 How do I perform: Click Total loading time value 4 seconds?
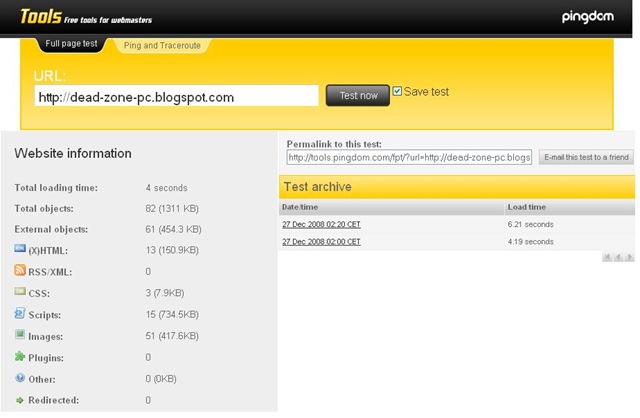point(167,188)
